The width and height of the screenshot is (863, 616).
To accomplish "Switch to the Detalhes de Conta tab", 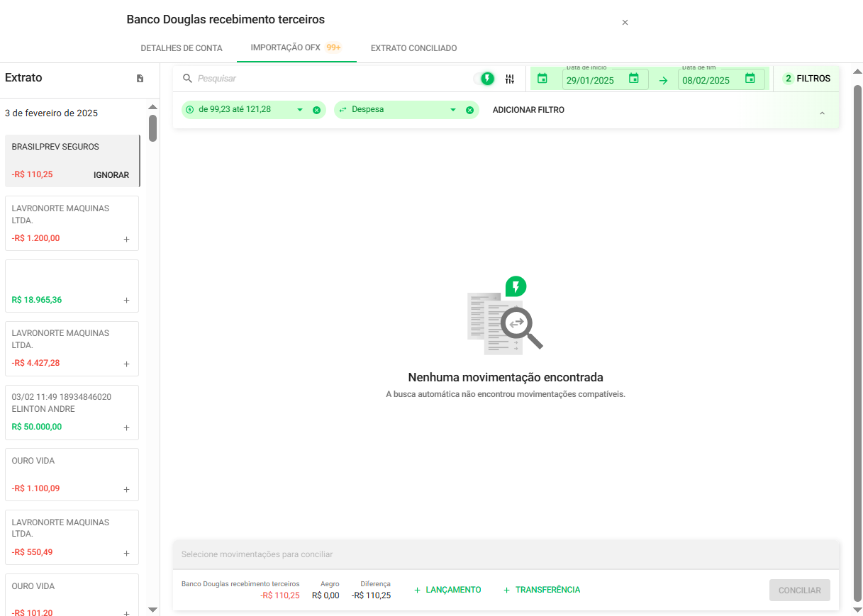I will (x=182, y=48).
